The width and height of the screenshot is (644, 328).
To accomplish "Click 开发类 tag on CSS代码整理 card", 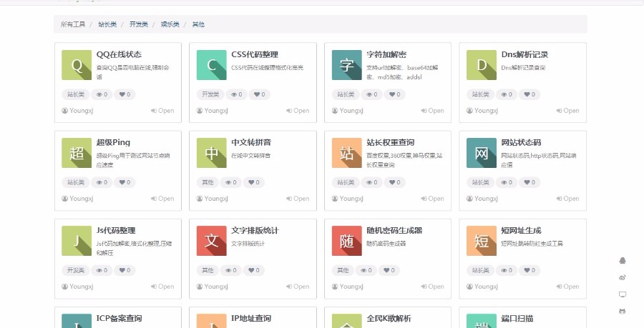I will click(x=210, y=94).
